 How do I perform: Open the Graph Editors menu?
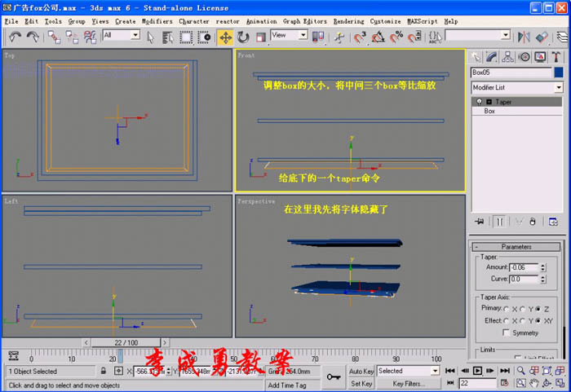305,21
